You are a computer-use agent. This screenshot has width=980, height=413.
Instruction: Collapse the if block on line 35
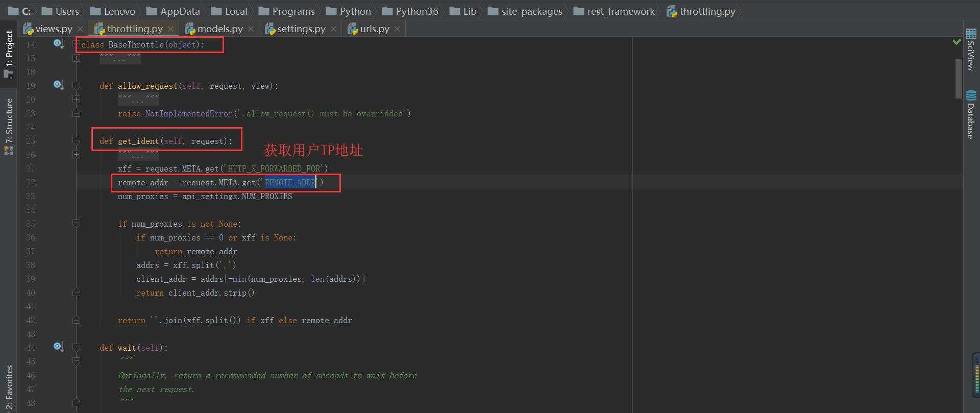tap(76, 223)
